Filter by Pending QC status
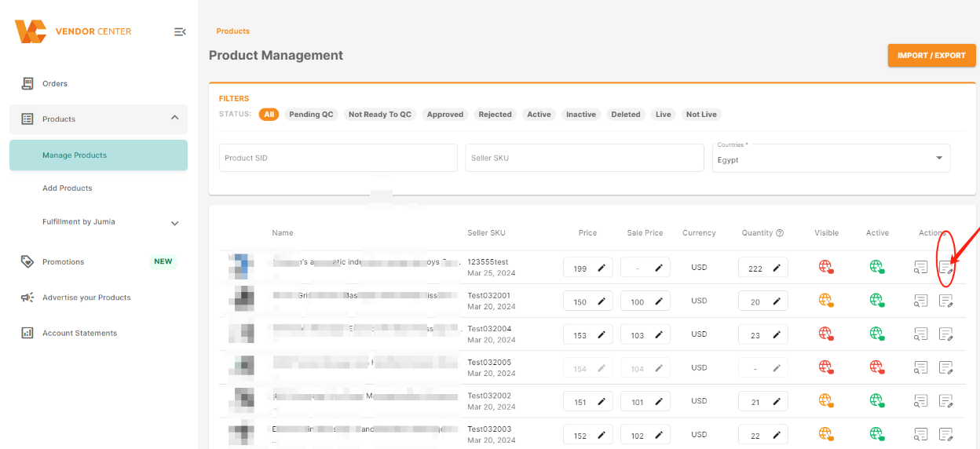Screen dimensions: 980x449 pyautogui.click(x=311, y=115)
